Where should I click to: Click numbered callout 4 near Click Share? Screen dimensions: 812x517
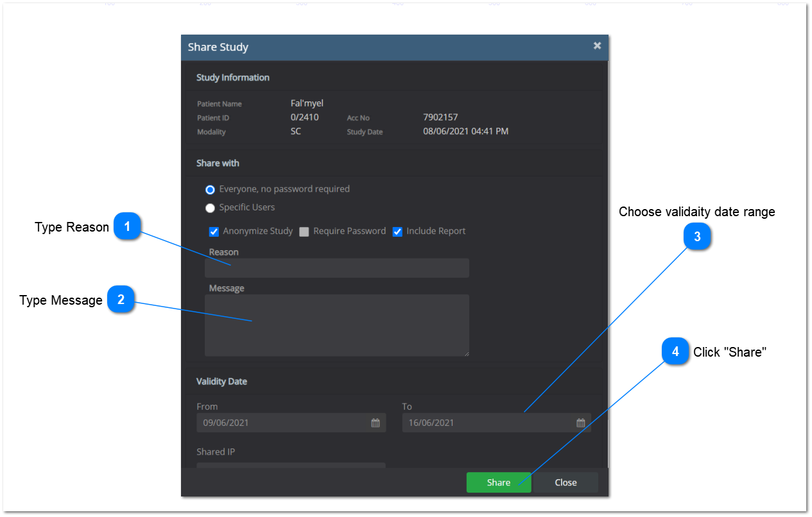click(x=675, y=352)
